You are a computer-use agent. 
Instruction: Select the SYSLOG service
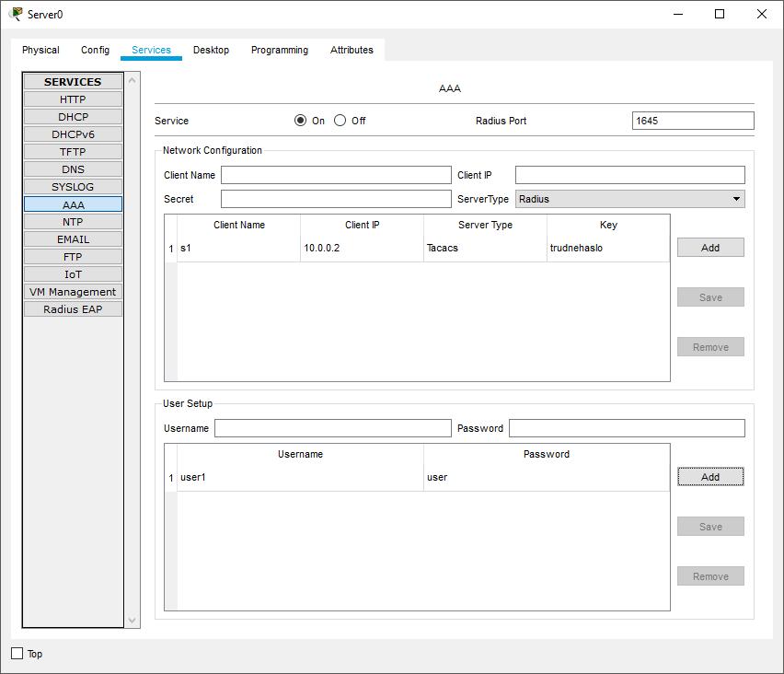73,187
